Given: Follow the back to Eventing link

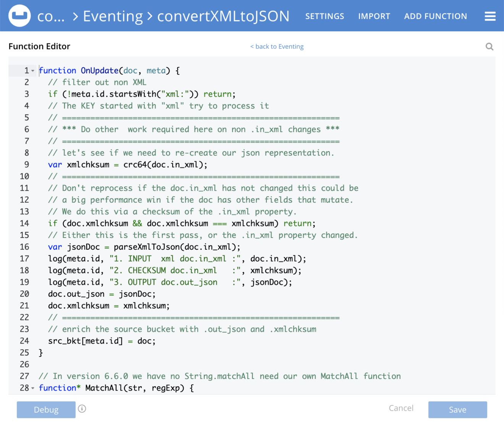Looking at the screenshot, I should pos(276,46).
